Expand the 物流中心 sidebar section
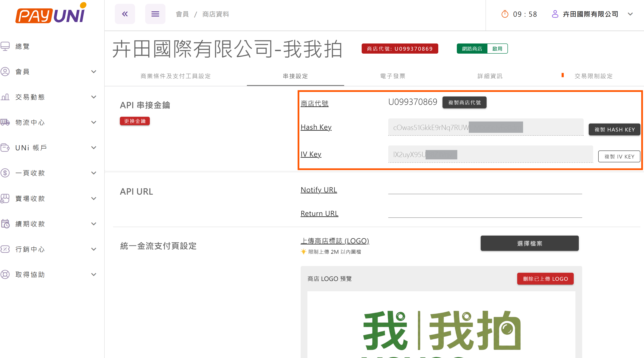Screen dimensions: 644x358 [x=94, y=122]
